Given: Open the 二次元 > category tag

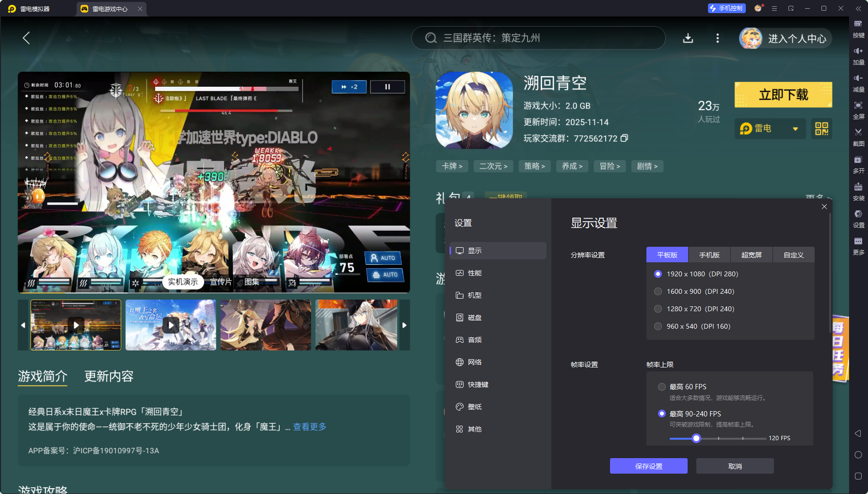Looking at the screenshot, I should click(x=494, y=166).
